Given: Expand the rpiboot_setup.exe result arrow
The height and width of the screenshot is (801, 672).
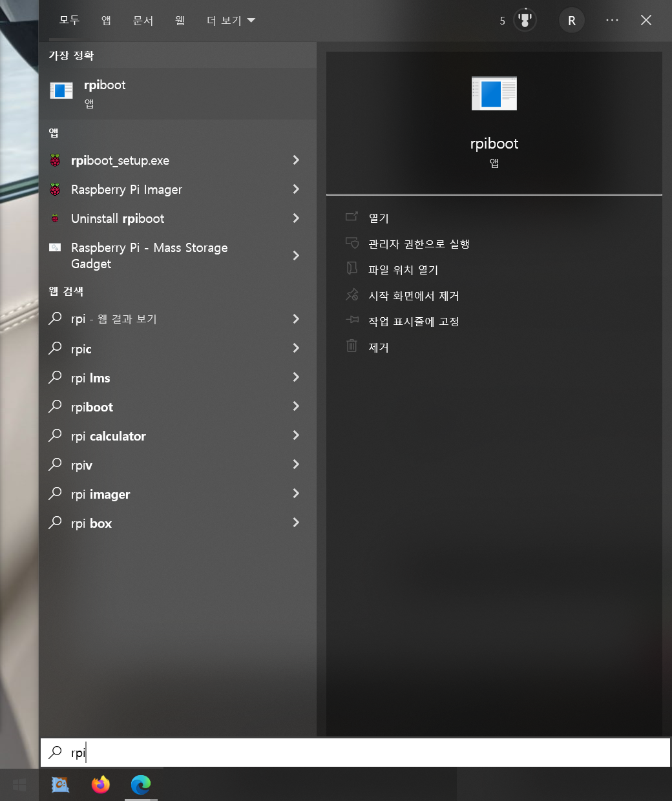Looking at the screenshot, I should 296,160.
